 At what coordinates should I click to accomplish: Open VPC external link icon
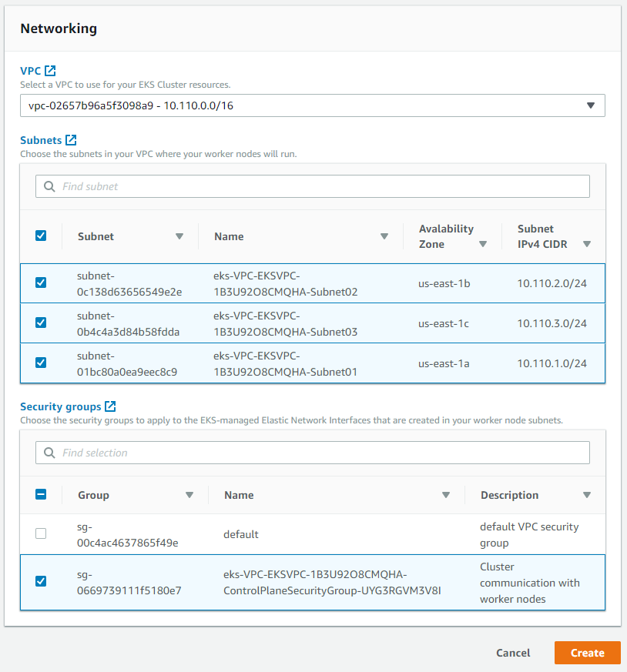tap(50, 71)
